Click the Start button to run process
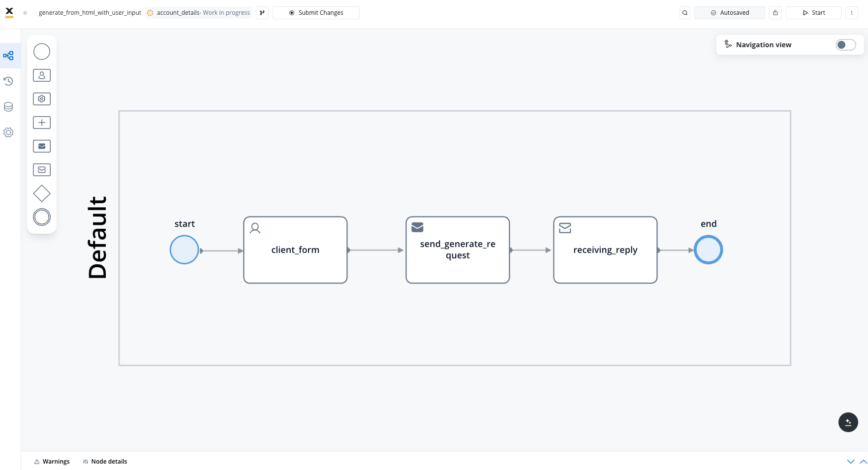 813,13
